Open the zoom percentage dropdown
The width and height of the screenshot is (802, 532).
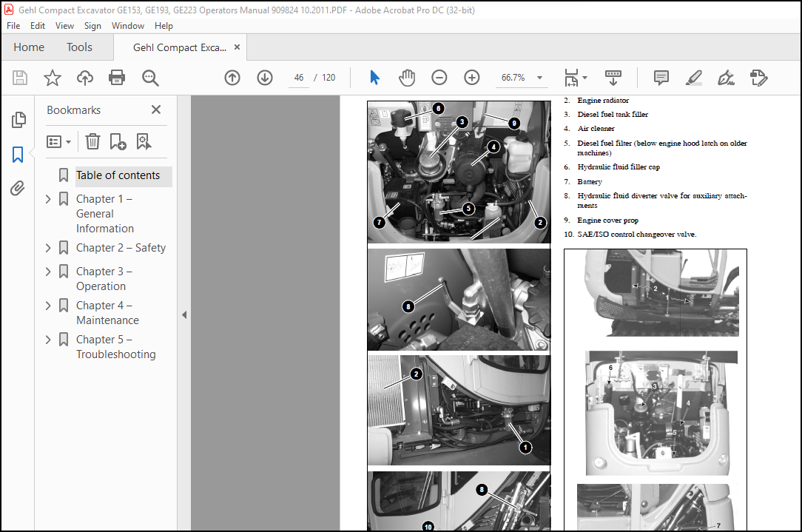(x=539, y=78)
